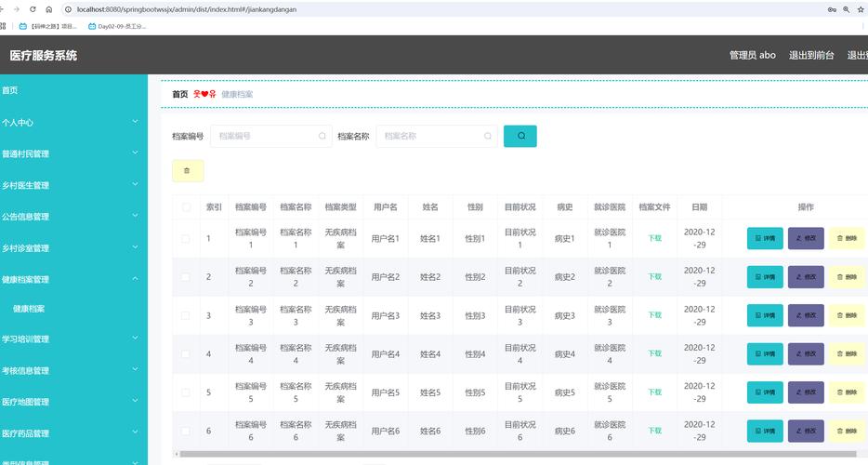Click the table's horizontal scrollbar
The image size is (868, 465).
pos(517,454)
